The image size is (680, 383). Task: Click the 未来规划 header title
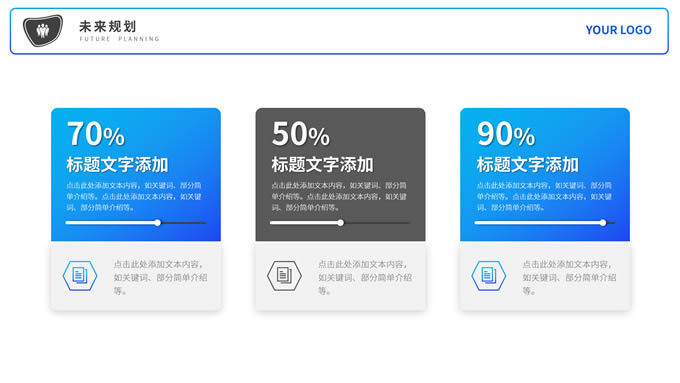pyautogui.click(x=108, y=26)
